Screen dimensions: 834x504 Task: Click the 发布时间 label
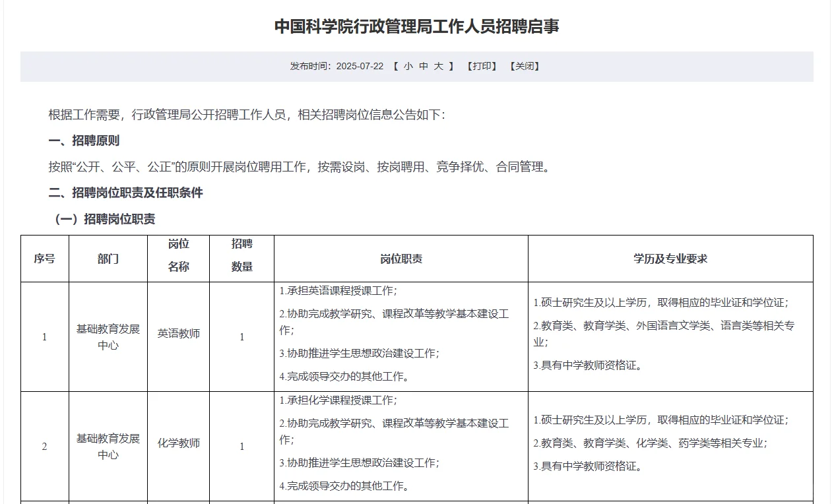(x=311, y=66)
